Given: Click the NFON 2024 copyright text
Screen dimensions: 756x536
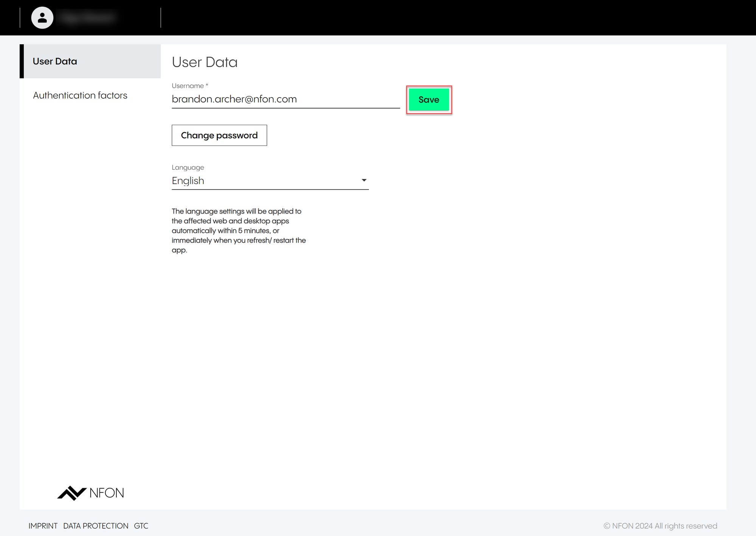Looking at the screenshot, I should [x=660, y=526].
